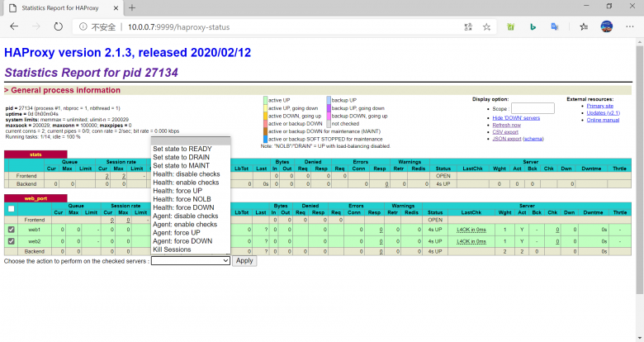Viewport: 644px width, 342px height.
Task: Uncheck the web1 server checkbox
Action: click(12, 230)
